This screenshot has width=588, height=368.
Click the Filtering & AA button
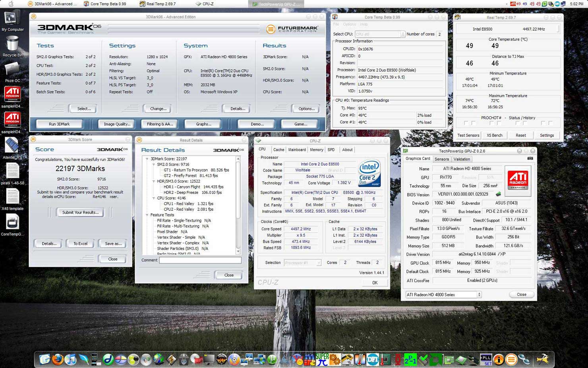160,124
